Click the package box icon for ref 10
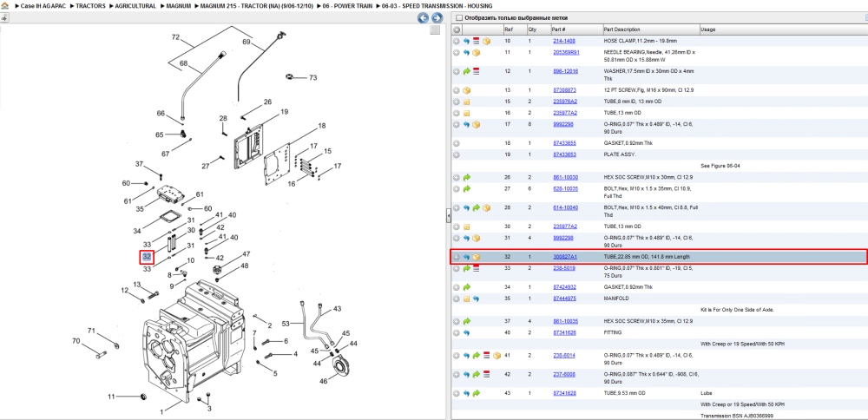868x420 pixels. (x=486, y=41)
